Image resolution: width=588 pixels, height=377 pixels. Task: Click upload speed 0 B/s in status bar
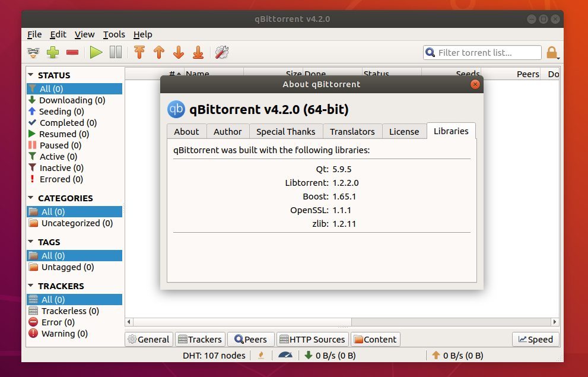coord(457,355)
